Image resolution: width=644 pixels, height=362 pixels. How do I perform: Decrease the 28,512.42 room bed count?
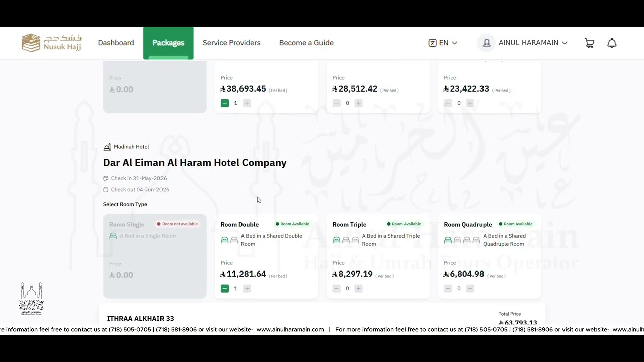(x=337, y=103)
